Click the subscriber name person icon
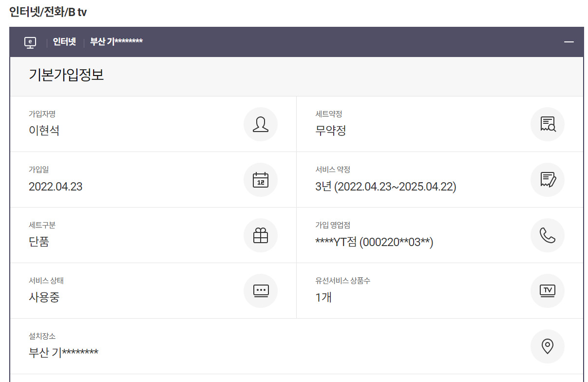The image size is (588, 382). click(261, 124)
